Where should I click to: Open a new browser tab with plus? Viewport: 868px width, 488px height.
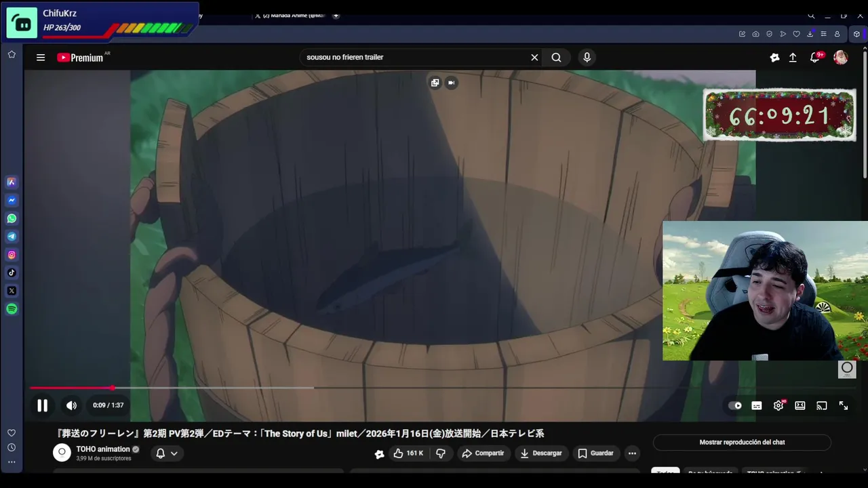(x=336, y=16)
